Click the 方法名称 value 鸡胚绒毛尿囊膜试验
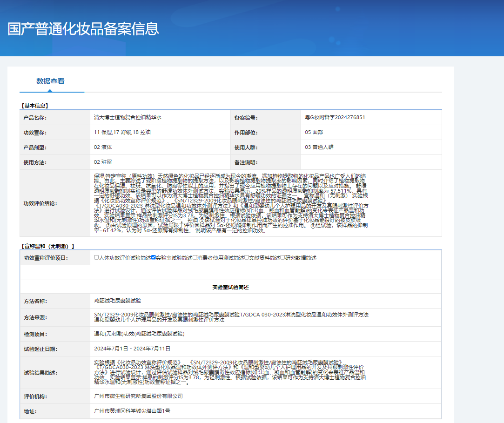The height and width of the screenshot is (423, 504). pyautogui.click(x=117, y=301)
